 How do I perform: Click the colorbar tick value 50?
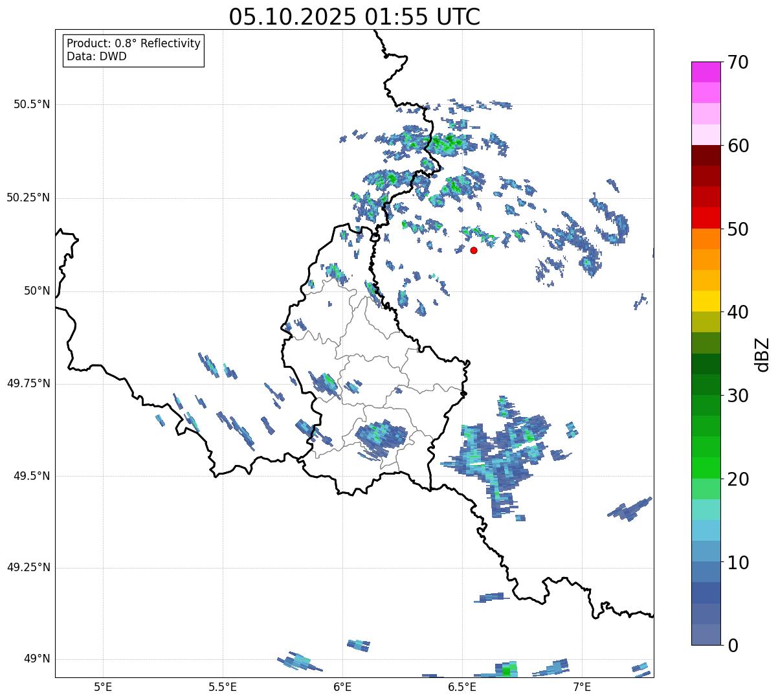738,229
